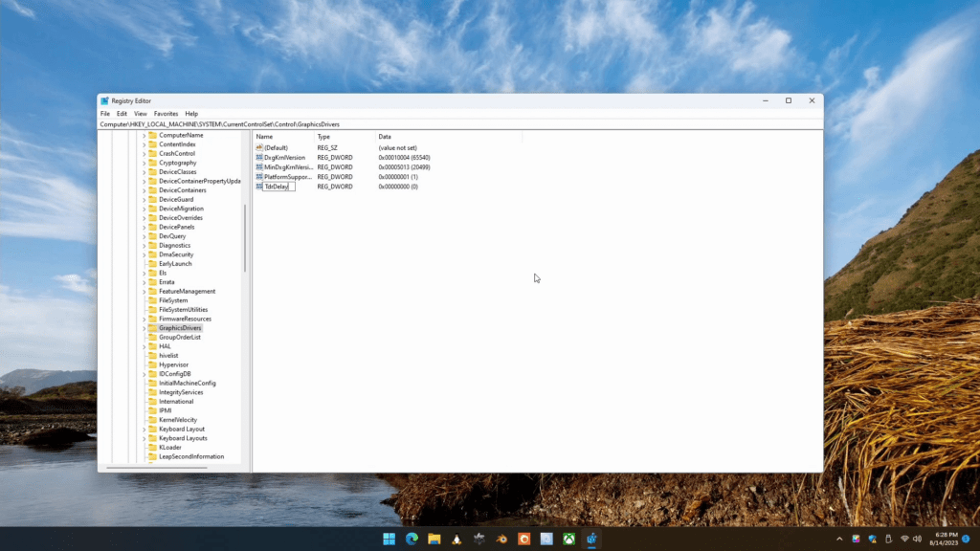Select the KernelVelocity tree key
The height and width of the screenshot is (551, 980).
click(177, 420)
